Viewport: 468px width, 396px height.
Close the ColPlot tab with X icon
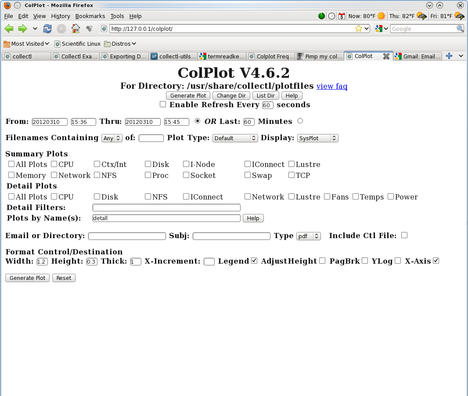pos(386,56)
